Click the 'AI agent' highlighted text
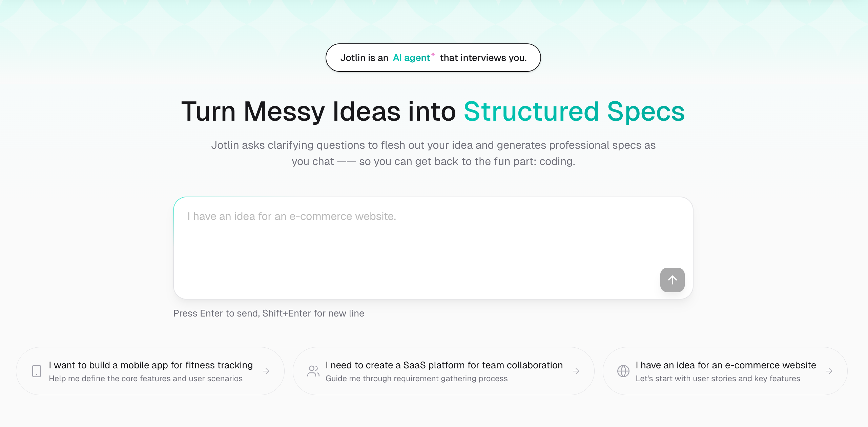The height and width of the screenshot is (427, 868). (x=411, y=58)
